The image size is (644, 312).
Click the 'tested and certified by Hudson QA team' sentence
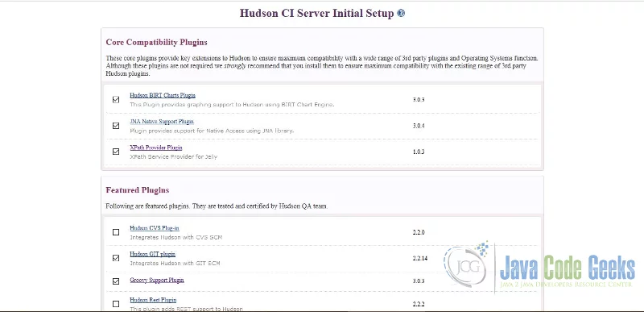click(x=259, y=206)
